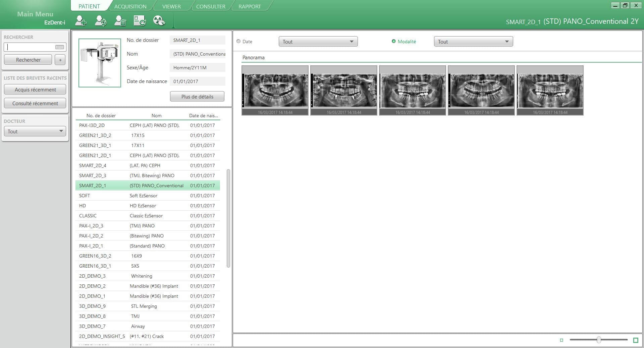The height and width of the screenshot is (348, 644).
Task: Expand the Docteur Tout dropdown
Action: 35,131
